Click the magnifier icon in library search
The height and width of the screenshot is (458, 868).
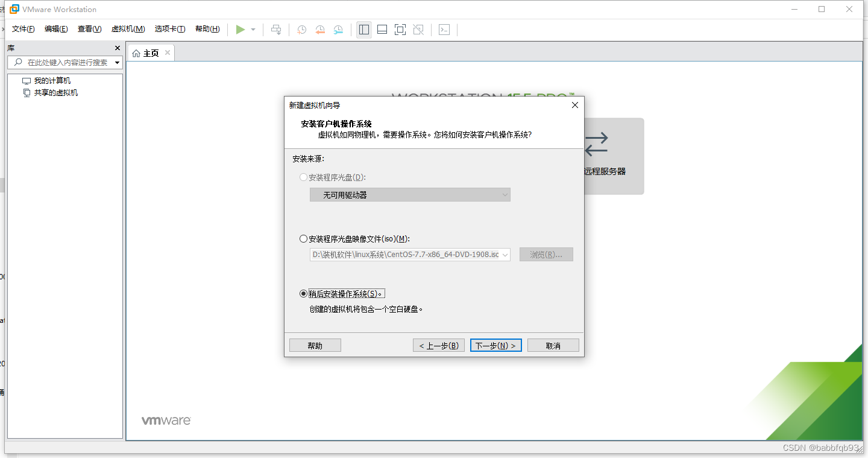pos(18,62)
